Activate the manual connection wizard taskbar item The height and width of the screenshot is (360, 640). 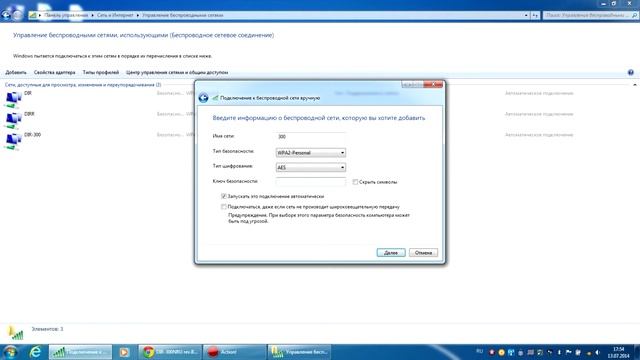click(80, 352)
